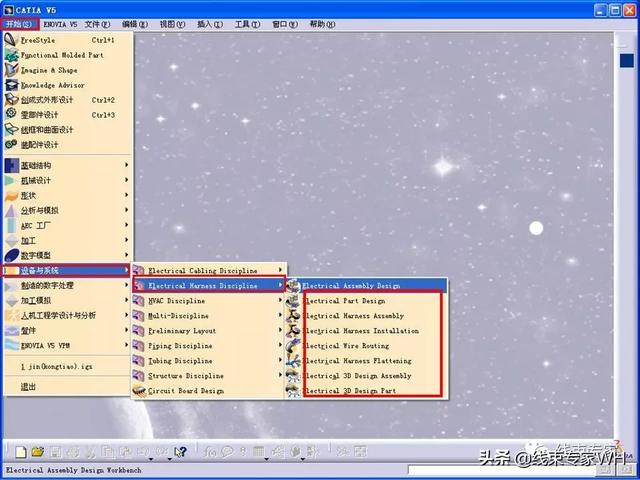Launch Electrical Assembly Design workbench
The image size is (640, 480).
pyautogui.click(x=367, y=286)
